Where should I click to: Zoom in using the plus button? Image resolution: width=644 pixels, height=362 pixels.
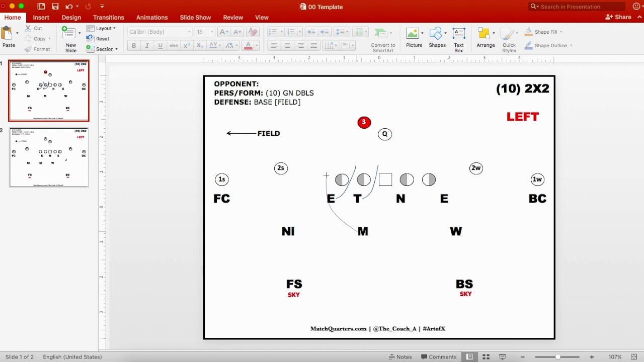pos(592,357)
